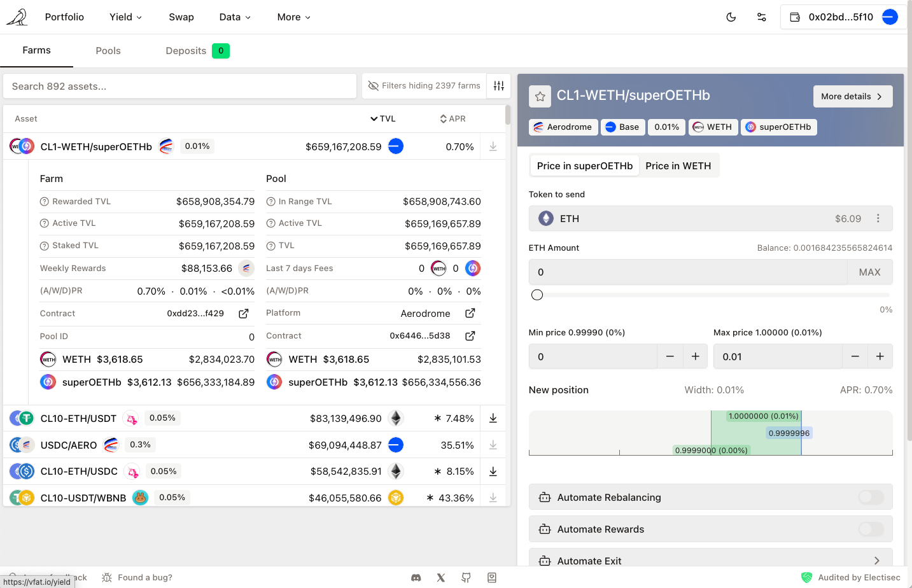Screen dimensions: 912x588
Task: Expand the CL10-USDT/WBNB farm row
Action: [x=255, y=496]
